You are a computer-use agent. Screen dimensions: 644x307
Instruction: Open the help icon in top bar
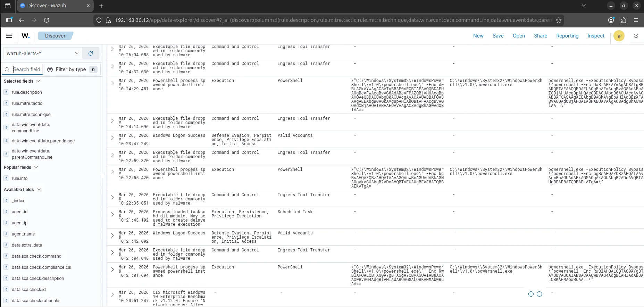click(x=636, y=36)
